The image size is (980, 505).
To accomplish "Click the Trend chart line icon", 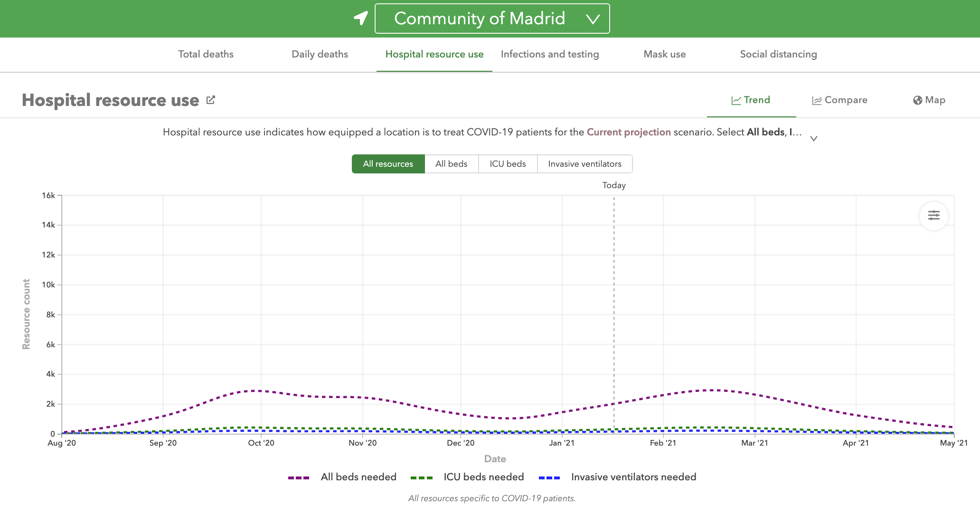I will pos(736,100).
